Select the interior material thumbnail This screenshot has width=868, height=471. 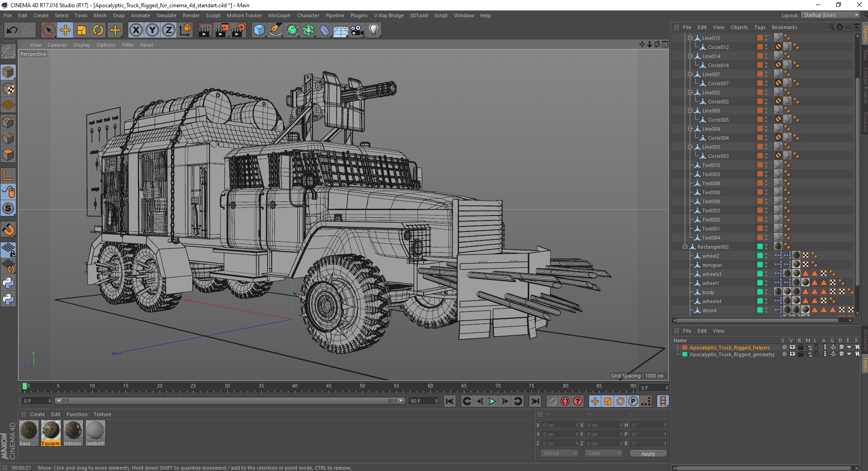click(x=73, y=430)
